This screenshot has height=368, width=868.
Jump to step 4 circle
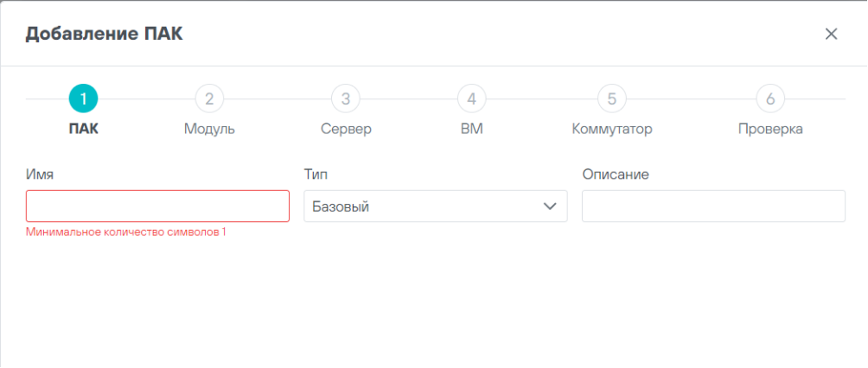[x=471, y=98]
